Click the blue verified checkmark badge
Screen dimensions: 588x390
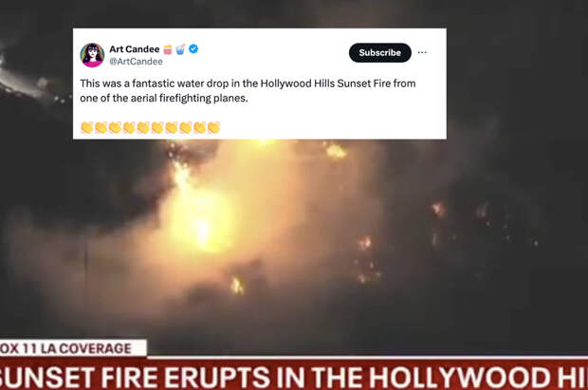pyautogui.click(x=193, y=48)
